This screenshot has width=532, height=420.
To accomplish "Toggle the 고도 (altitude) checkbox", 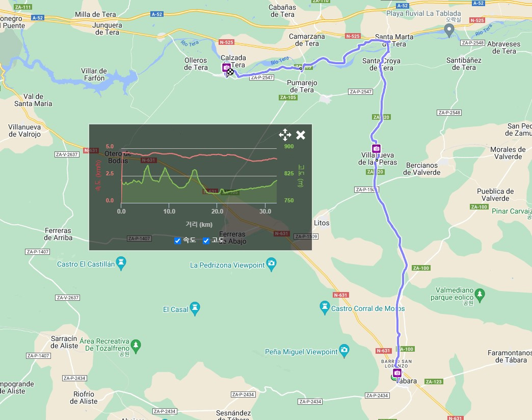I will point(206,241).
